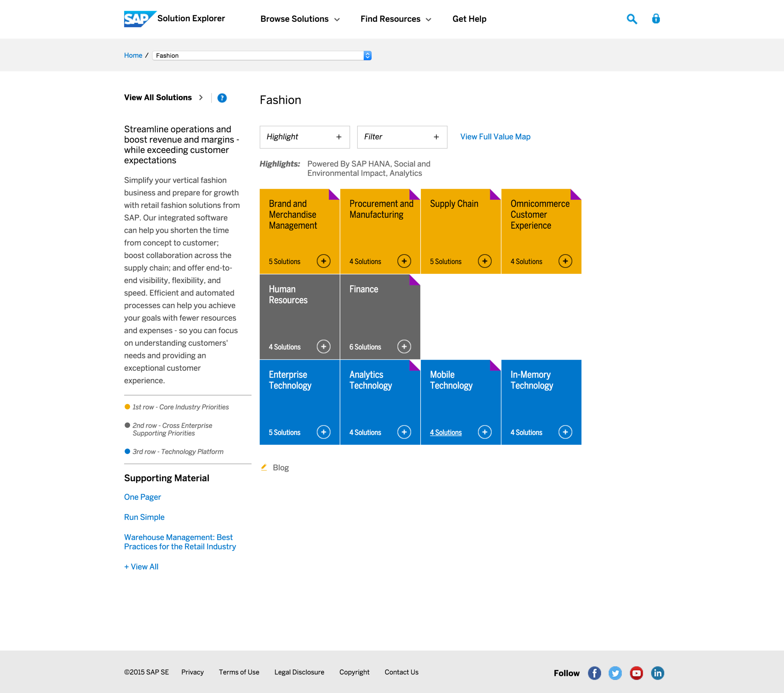Open the blue help question icon
Image resolution: width=784 pixels, height=693 pixels.
click(x=222, y=98)
